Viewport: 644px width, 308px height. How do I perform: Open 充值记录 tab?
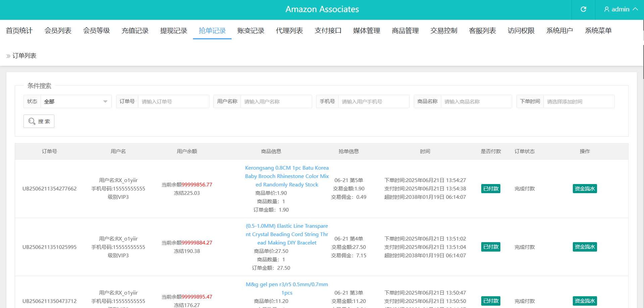coord(135,31)
